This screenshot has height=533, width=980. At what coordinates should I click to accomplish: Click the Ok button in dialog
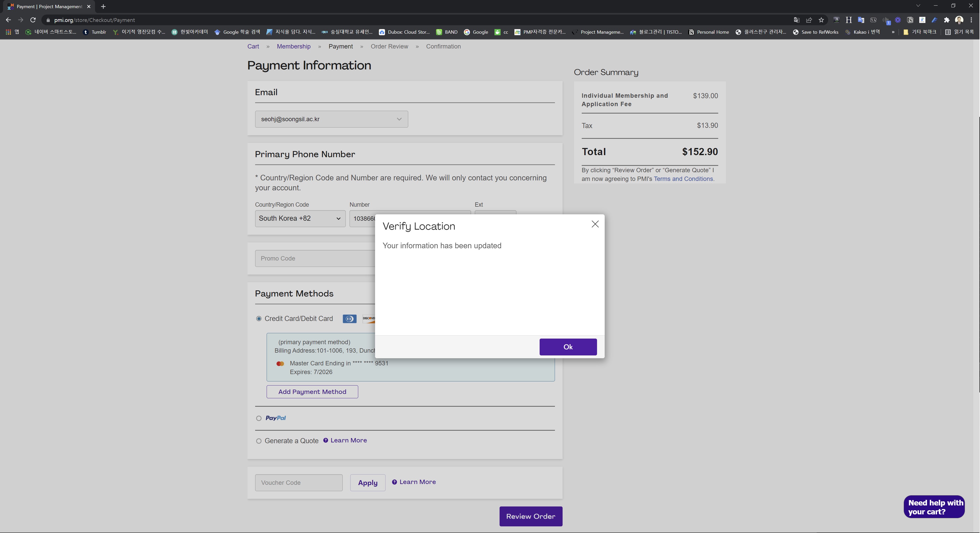coord(568,346)
